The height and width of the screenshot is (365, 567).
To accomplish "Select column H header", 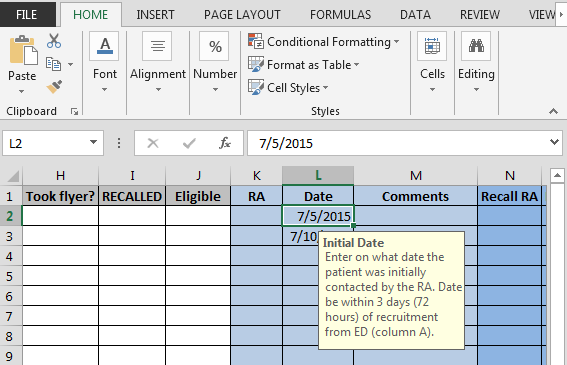I will tap(60, 176).
